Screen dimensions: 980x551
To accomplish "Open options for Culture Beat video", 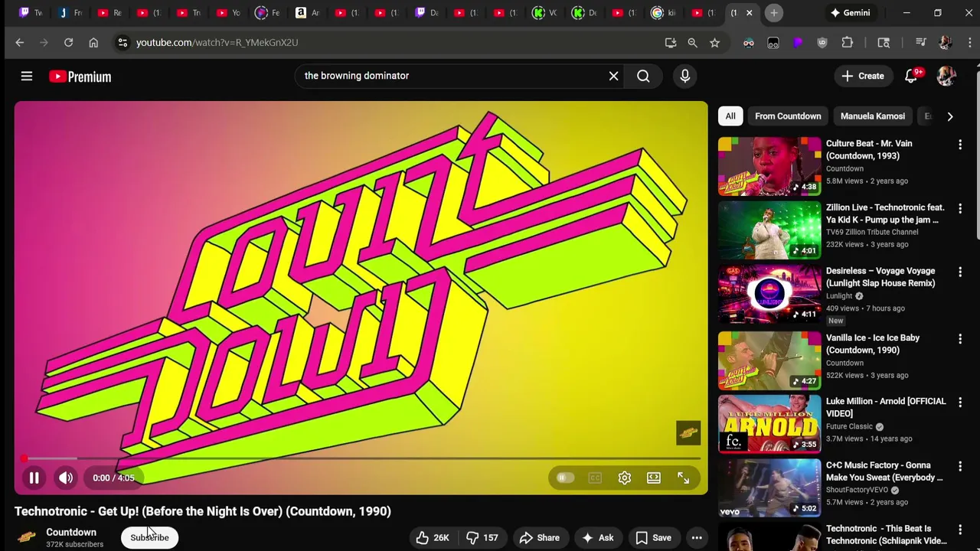I will [x=960, y=145].
